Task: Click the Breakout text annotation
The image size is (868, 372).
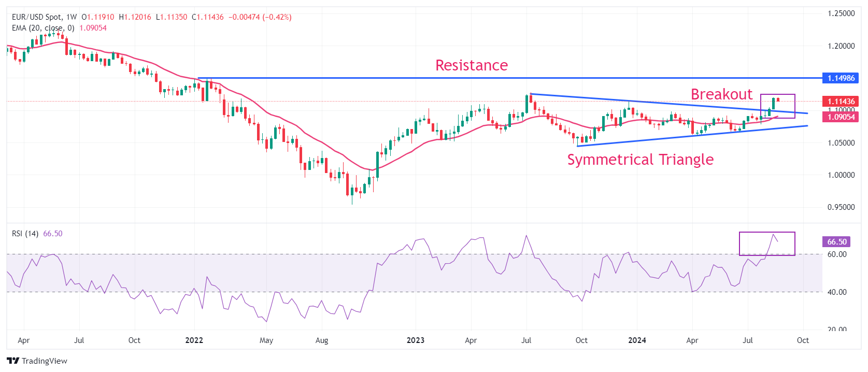Action: pos(721,94)
